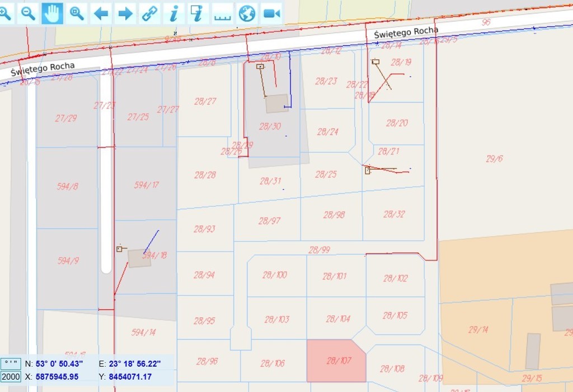Go to next map view arrow
The width and height of the screenshot is (573, 392).
pyautogui.click(x=125, y=13)
